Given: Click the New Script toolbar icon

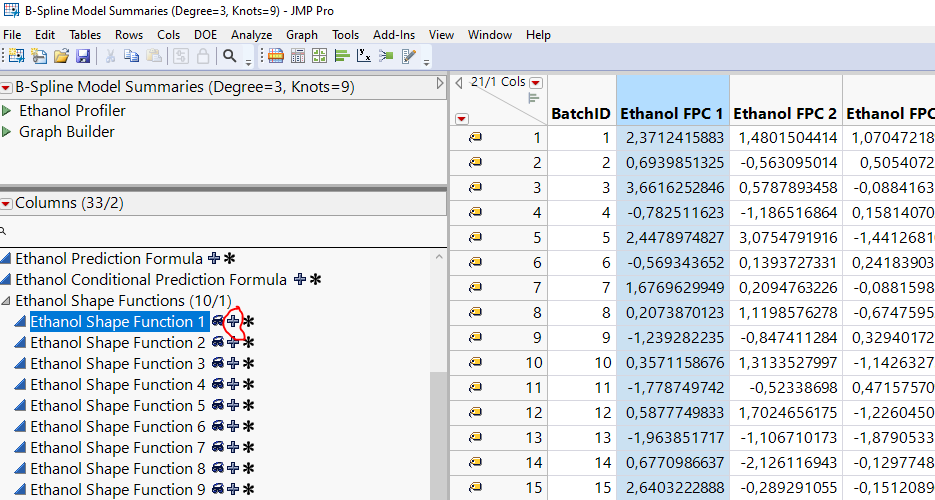Looking at the screenshot, I should pyautogui.click(x=39, y=57).
